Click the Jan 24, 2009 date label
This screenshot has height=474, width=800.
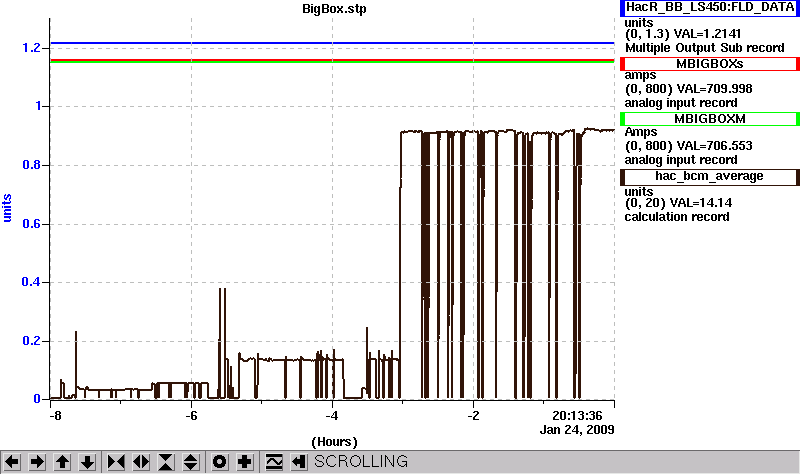577,430
